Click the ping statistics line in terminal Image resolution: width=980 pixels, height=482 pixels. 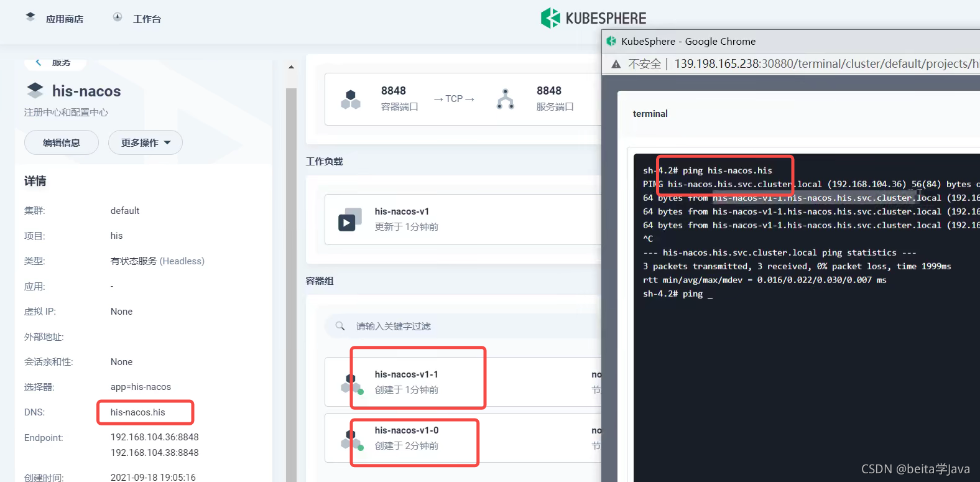tap(779, 253)
